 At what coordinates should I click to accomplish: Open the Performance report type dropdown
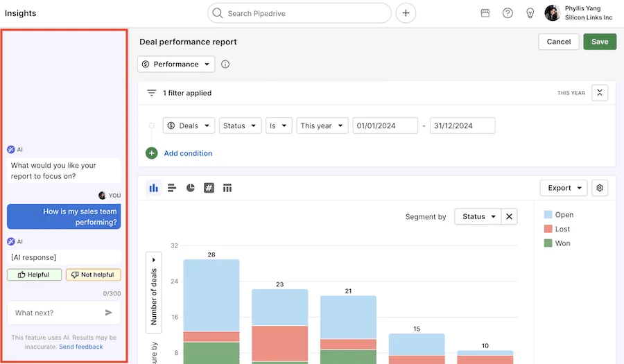pos(176,64)
